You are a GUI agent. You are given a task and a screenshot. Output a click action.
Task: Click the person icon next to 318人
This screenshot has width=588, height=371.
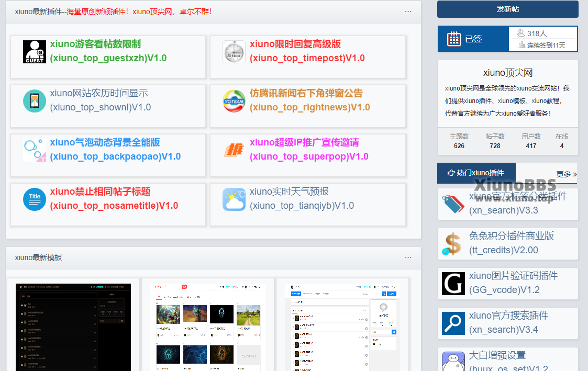click(521, 33)
